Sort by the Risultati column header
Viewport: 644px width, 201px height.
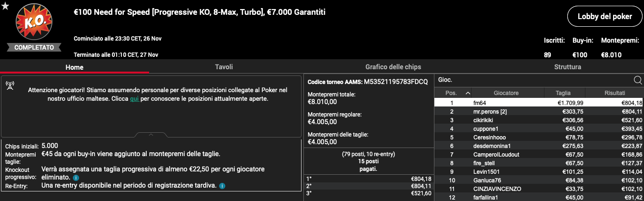[x=614, y=93]
